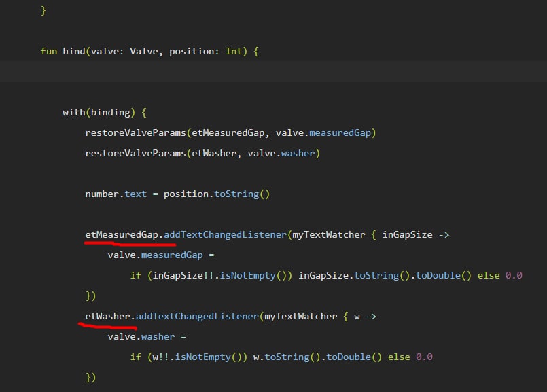547x392 pixels.
Task: Click 'myTextWatcher' on the etMeasuredGap line
Action: tap(329, 234)
